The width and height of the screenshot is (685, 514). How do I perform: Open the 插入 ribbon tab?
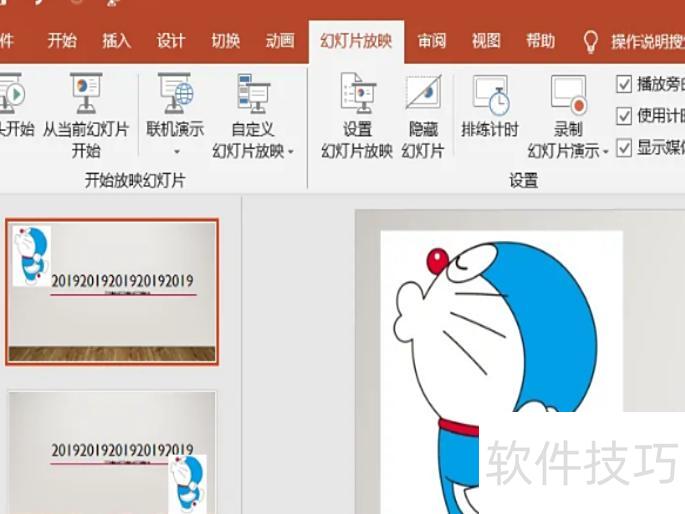click(x=117, y=41)
